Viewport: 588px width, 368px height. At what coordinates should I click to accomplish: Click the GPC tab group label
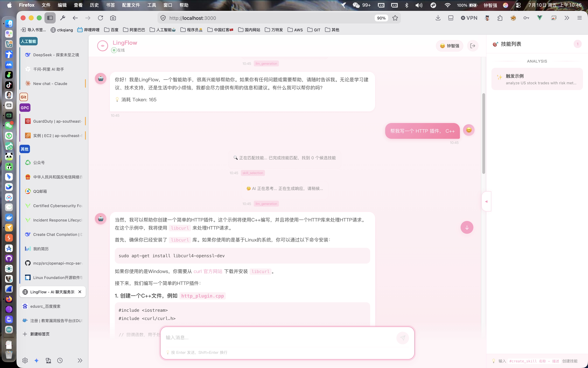click(x=25, y=108)
